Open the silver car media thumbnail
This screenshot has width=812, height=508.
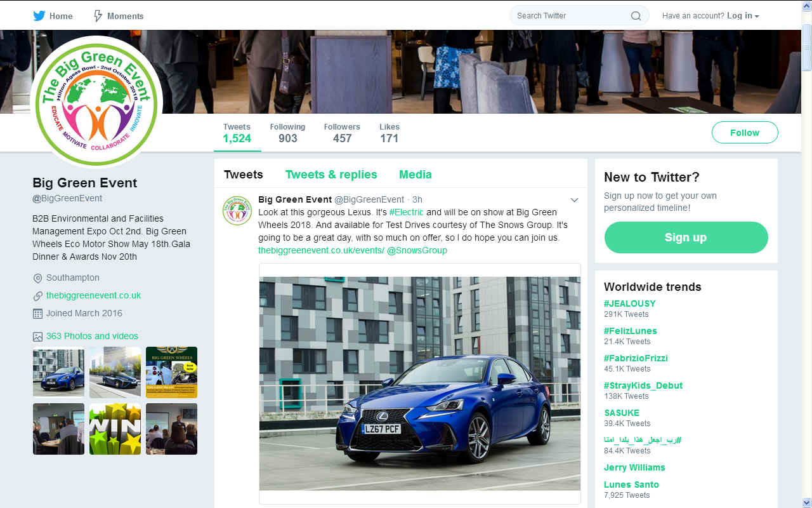click(x=115, y=372)
